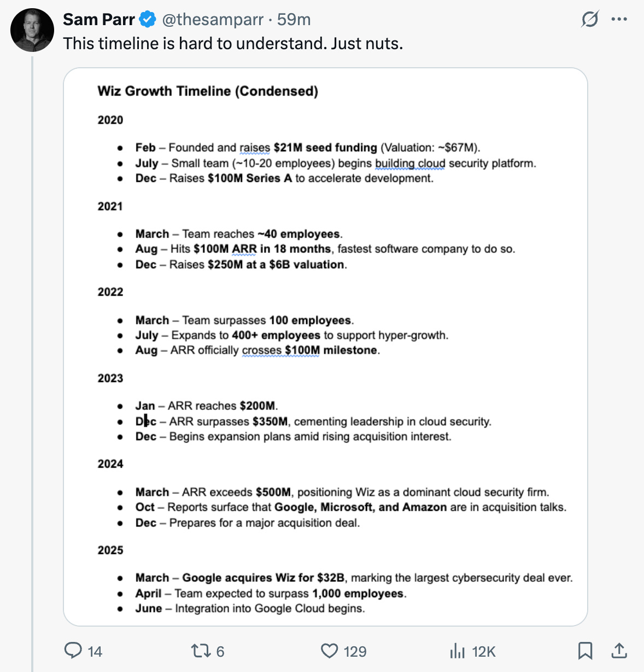Click the reply count of 14

coord(95,651)
